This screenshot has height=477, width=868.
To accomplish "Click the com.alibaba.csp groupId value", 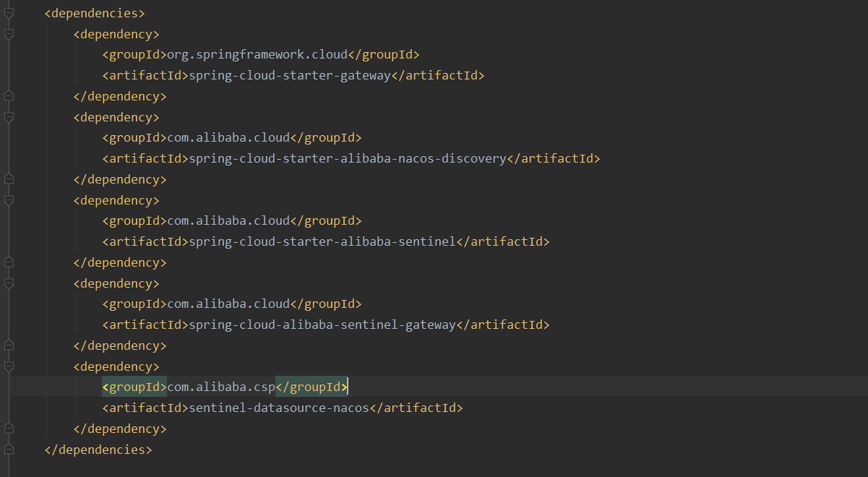I will click(x=221, y=387).
